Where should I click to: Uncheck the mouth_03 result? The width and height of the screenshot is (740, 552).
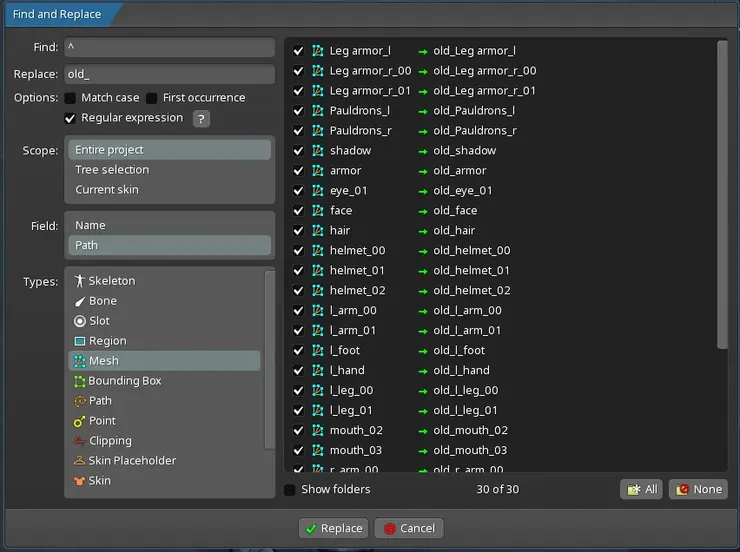pyautogui.click(x=298, y=450)
